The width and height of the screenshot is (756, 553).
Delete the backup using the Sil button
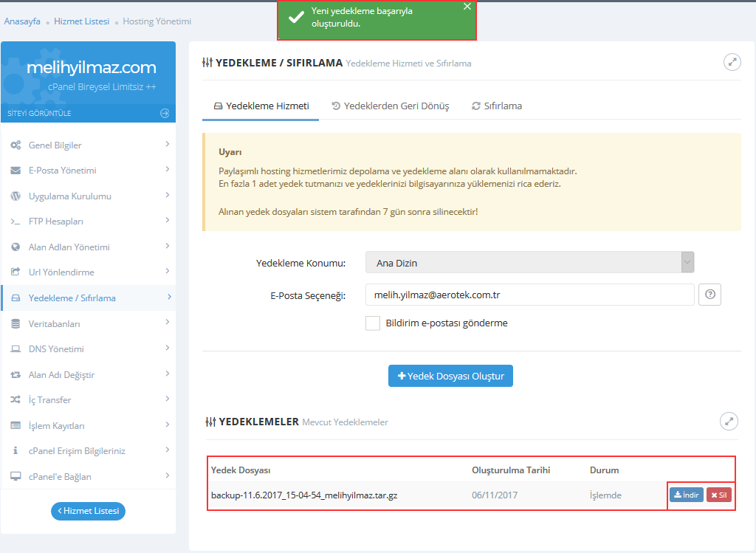point(719,495)
